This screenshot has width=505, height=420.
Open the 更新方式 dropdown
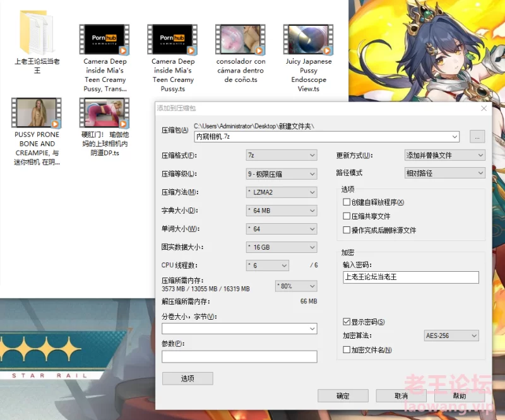(x=445, y=155)
